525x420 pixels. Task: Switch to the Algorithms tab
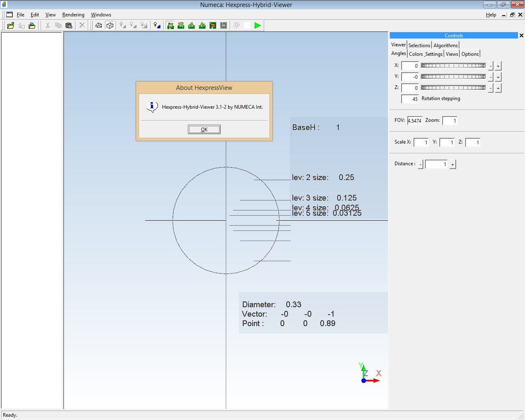tap(445, 46)
